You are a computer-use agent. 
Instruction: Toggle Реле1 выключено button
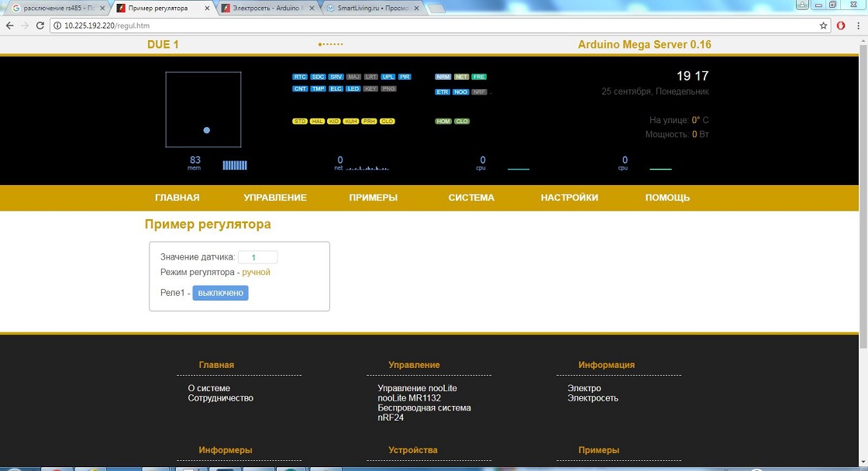[220, 293]
